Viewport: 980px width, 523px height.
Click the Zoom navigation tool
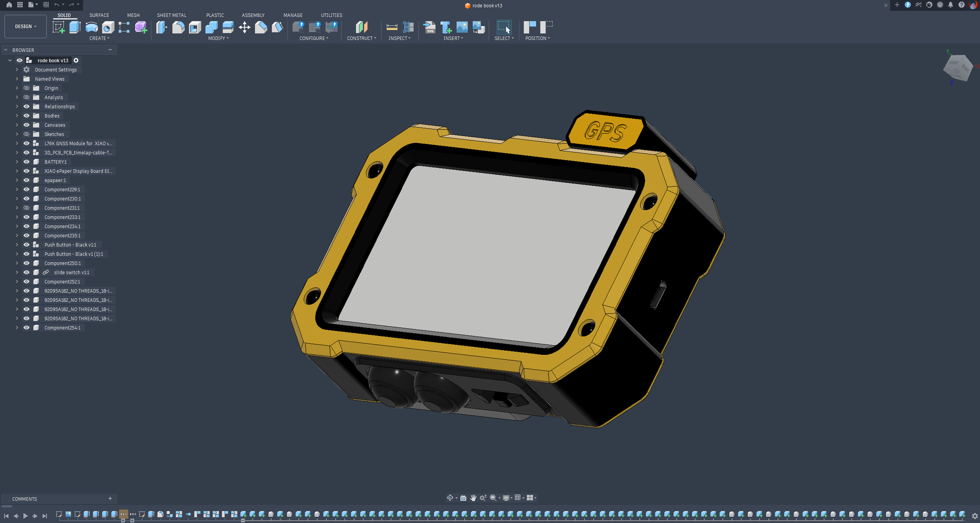(483, 498)
